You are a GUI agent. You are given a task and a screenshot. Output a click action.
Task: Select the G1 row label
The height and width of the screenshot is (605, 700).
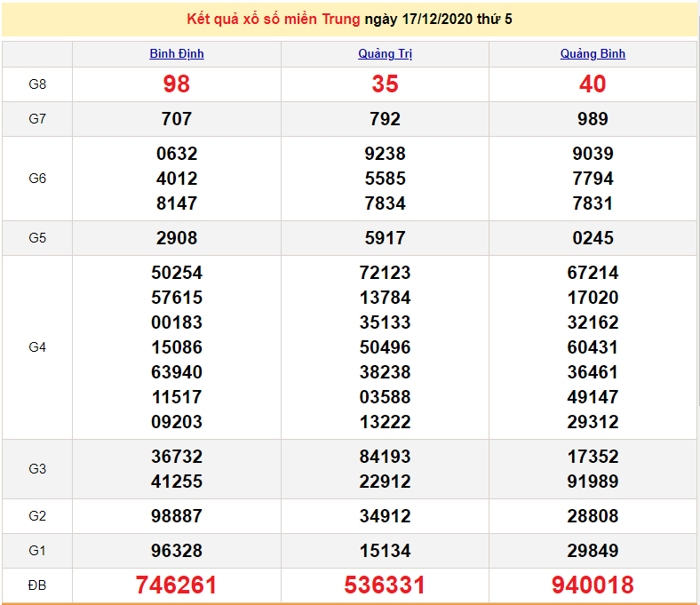pyautogui.click(x=37, y=551)
